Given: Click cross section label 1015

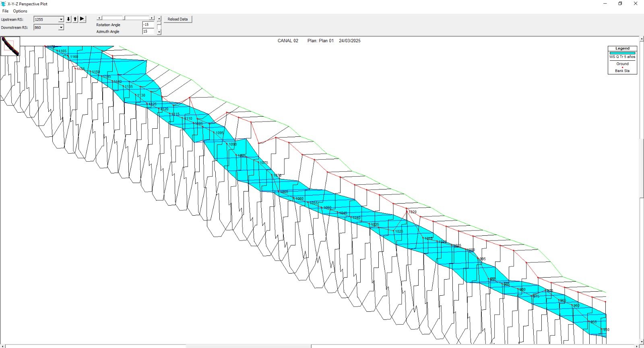Looking at the screenshot, I should [429, 239].
